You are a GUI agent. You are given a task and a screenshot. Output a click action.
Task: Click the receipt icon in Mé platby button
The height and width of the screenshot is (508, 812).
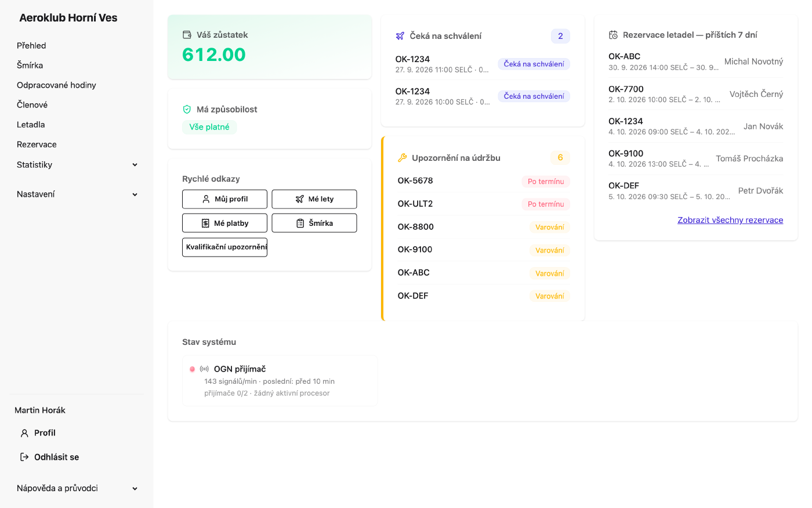[205, 223]
